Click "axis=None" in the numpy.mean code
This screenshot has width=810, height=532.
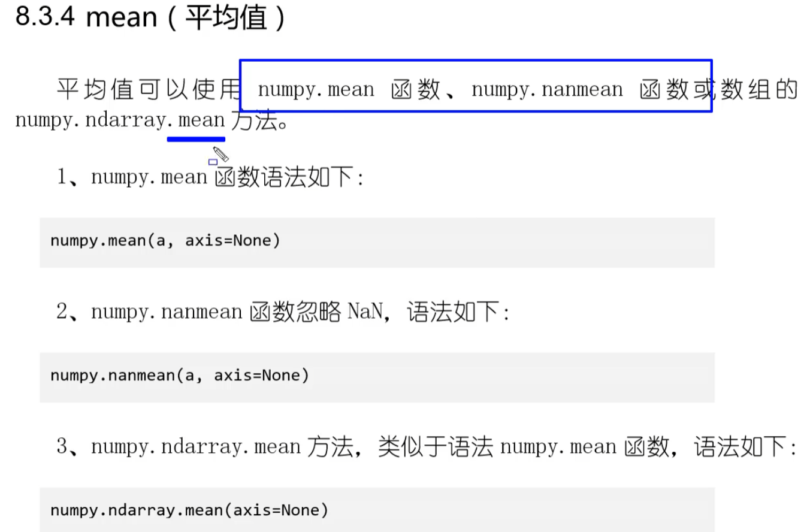(x=232, y=241)
